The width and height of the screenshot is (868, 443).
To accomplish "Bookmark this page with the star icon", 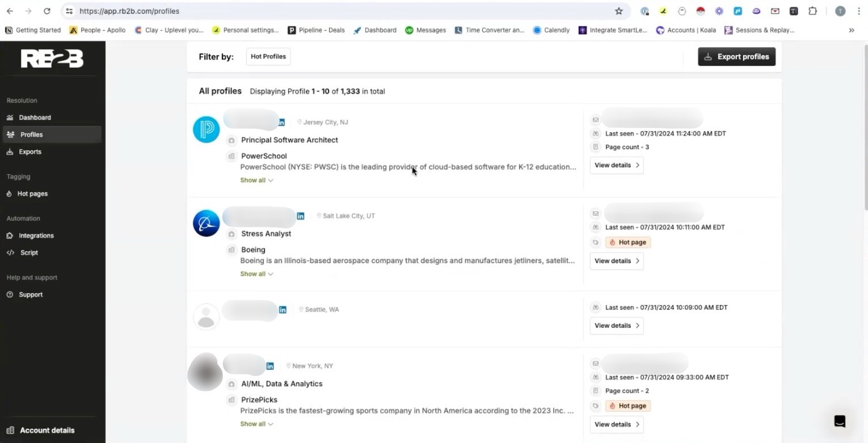I will (x=618, y=11).
